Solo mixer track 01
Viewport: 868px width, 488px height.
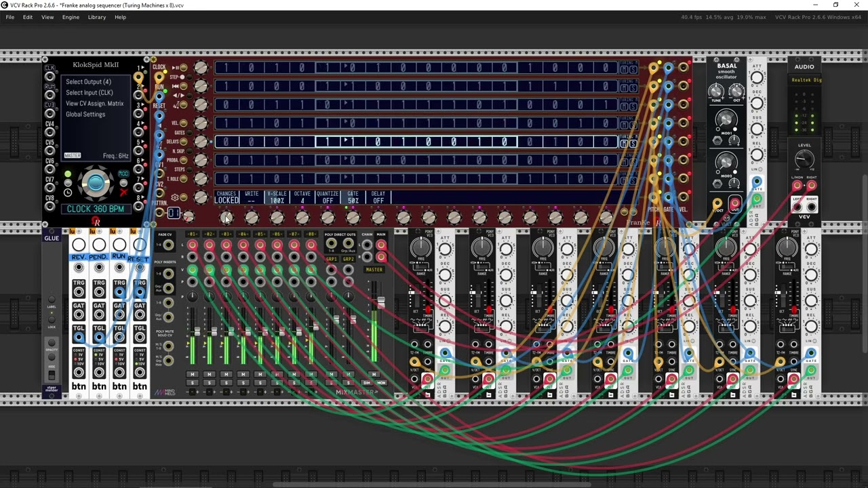[193, 382]
